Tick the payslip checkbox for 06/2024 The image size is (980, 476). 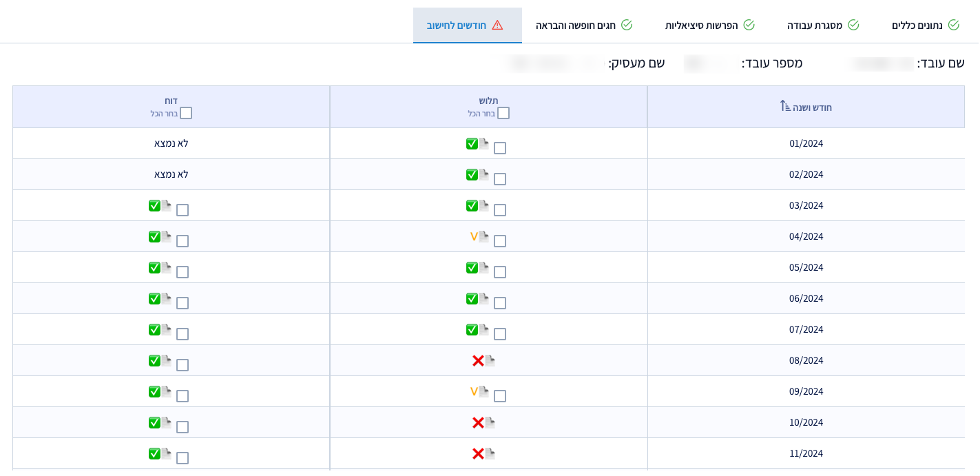[500, 303]
